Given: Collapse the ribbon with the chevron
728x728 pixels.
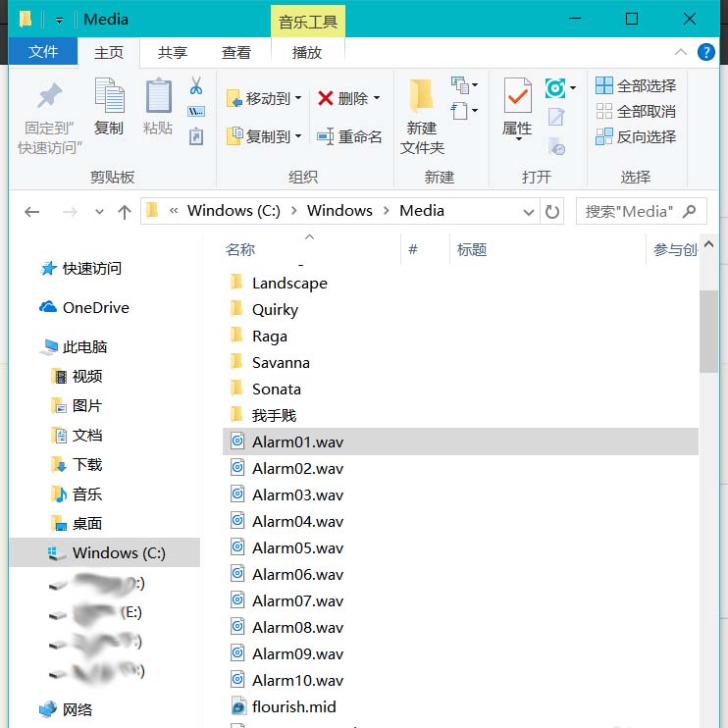Looking at the screenshot, I should pos(680,52).
